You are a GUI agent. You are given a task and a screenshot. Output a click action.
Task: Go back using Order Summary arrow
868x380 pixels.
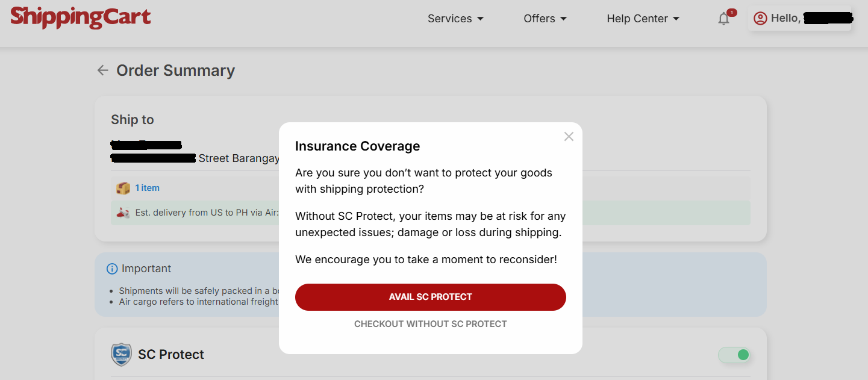(x=103, y=70)
